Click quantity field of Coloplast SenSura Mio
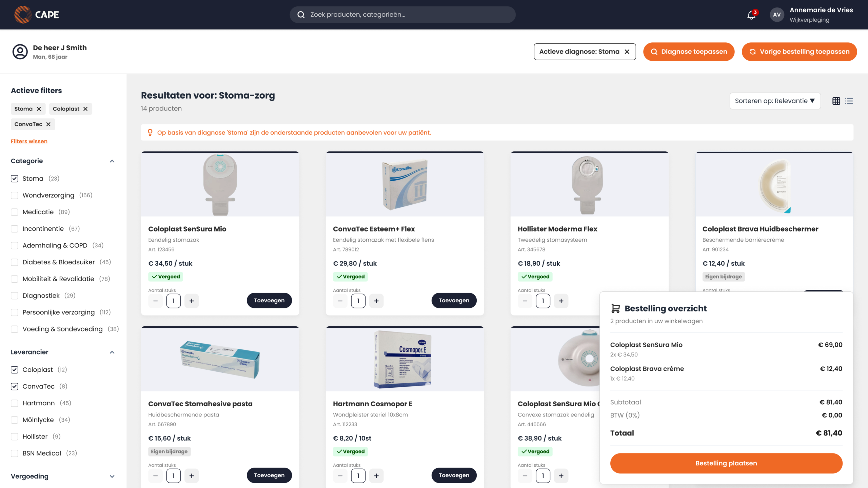This screenshot has height=488, width=868. click(174, 301)
